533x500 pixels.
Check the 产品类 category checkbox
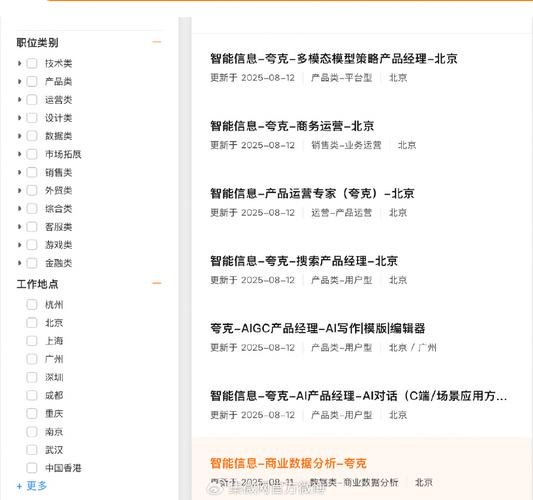click(32, 81)
